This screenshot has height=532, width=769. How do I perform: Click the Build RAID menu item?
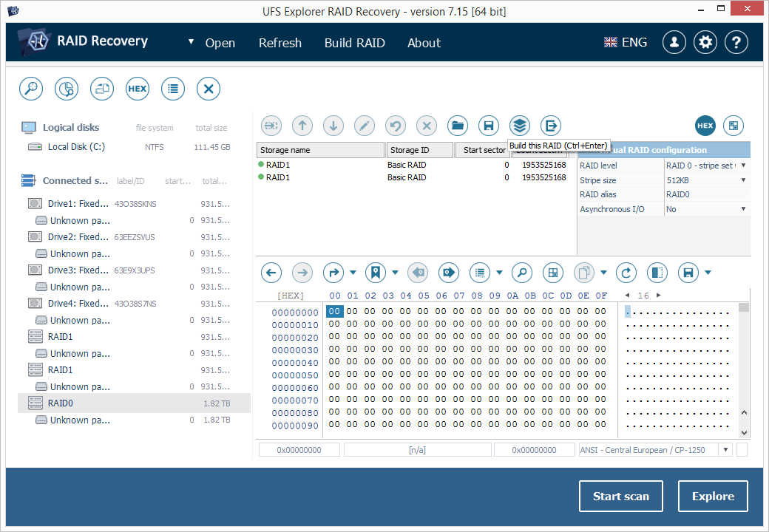(355, 43)
